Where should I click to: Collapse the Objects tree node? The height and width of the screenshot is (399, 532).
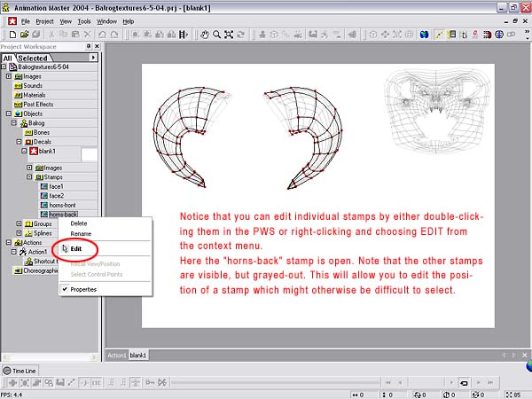[9, 113]
